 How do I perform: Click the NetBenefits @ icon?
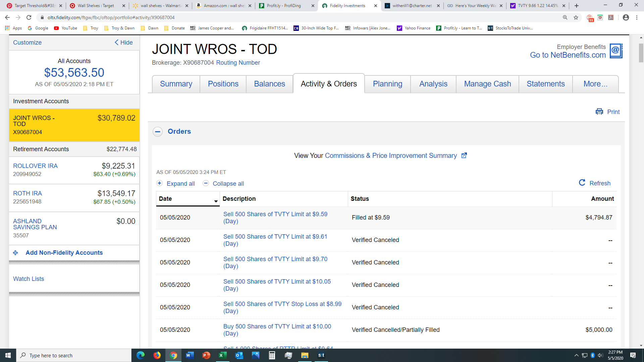[x=616, y=51]
